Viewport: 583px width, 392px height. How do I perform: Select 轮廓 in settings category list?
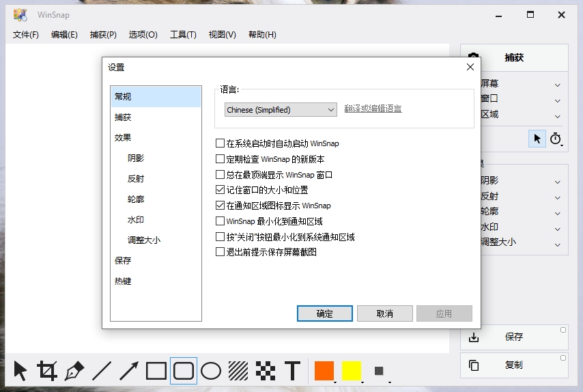pos(156,199)
